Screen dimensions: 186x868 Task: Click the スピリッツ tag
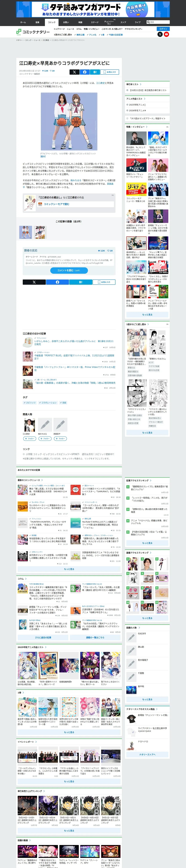click(x=30, y=403)
